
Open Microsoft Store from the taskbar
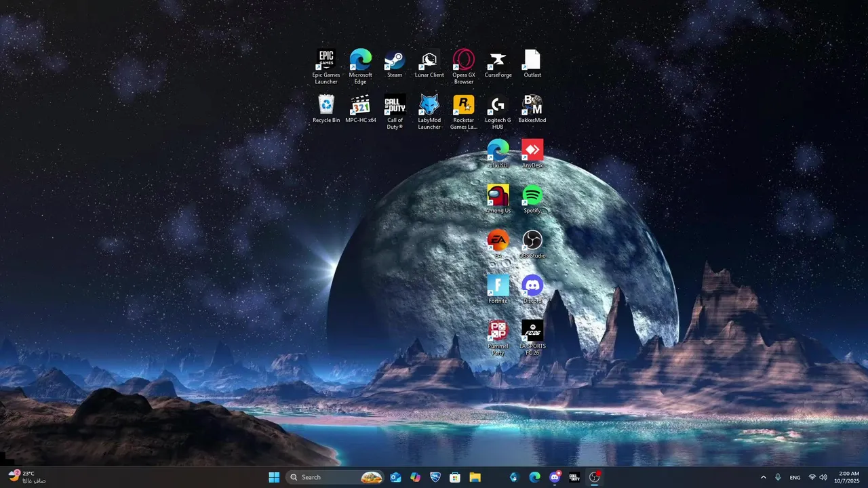click(x=455, y=477)
